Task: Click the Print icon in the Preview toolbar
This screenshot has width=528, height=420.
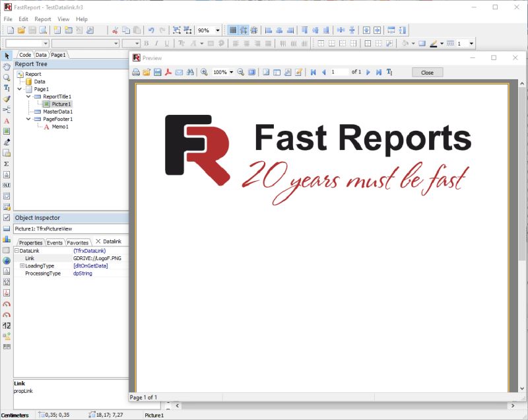Action: (x=135, y=73)
